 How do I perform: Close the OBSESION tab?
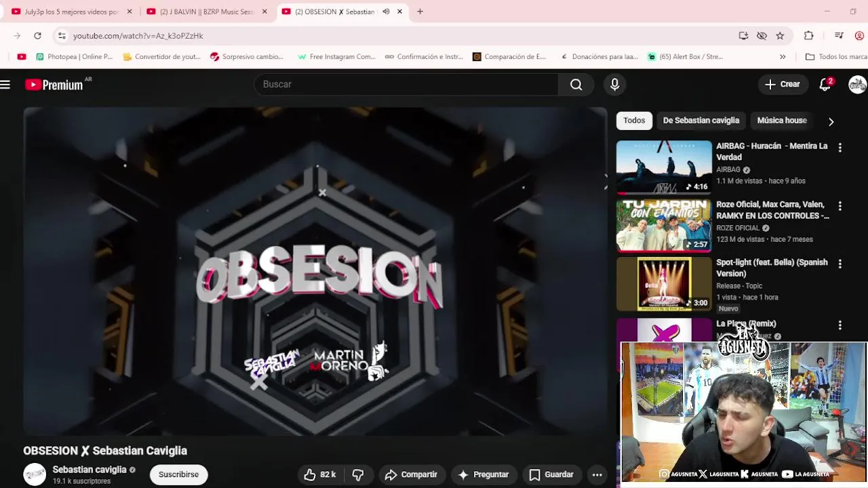click(x=400, y=12)
